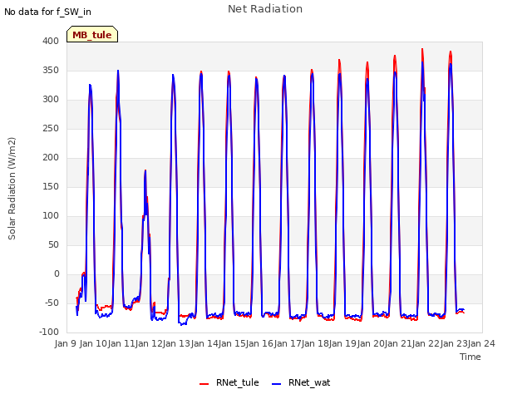This screenshot has width=532, height=399.
Task: Click the Jan 13 x-axis tick label
Action: [177, 343]
